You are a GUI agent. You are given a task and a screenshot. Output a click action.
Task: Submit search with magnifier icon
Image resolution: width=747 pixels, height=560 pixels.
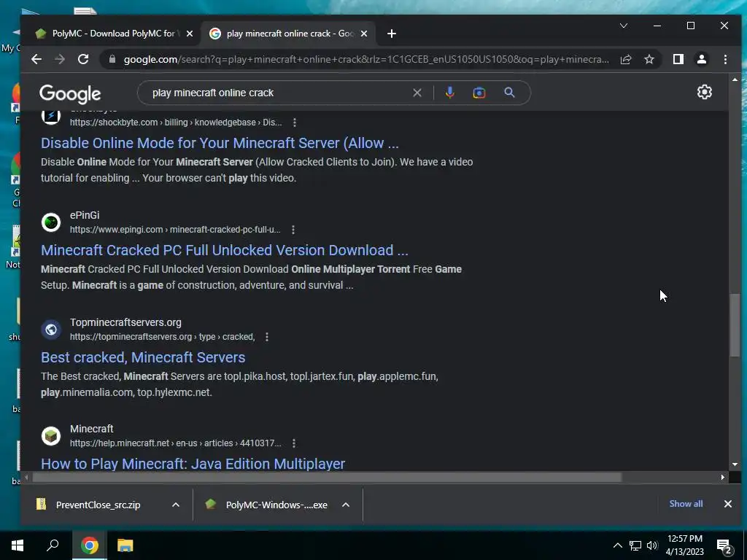pos(509,93)
